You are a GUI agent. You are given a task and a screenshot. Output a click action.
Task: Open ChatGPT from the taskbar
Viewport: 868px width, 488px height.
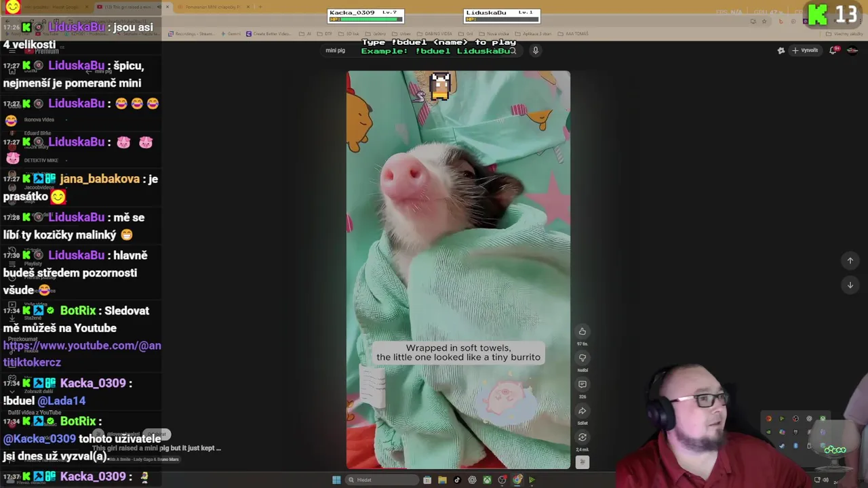(x=472, y=480)
